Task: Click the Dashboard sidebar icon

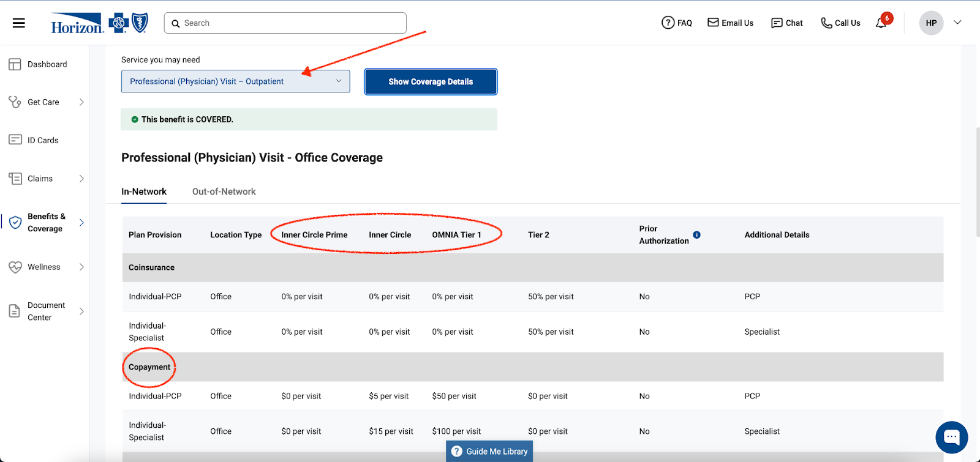Action: pyautogui.click(x=15, y=64)
